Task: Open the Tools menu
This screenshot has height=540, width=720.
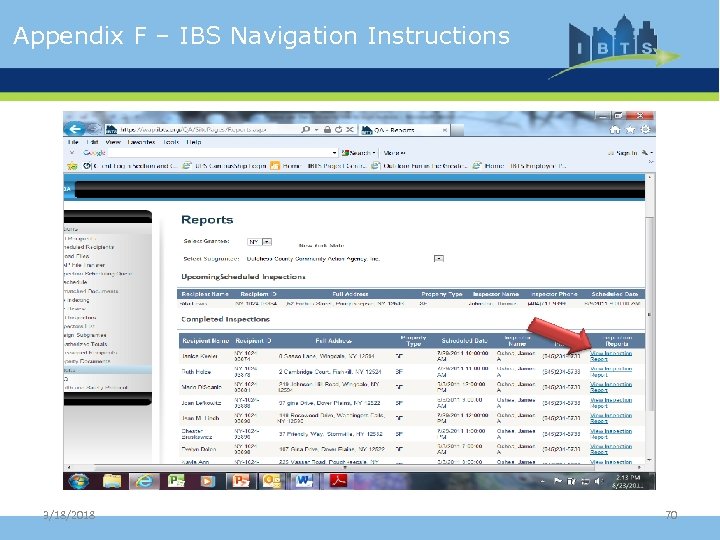Action: [x=171, y=142]
